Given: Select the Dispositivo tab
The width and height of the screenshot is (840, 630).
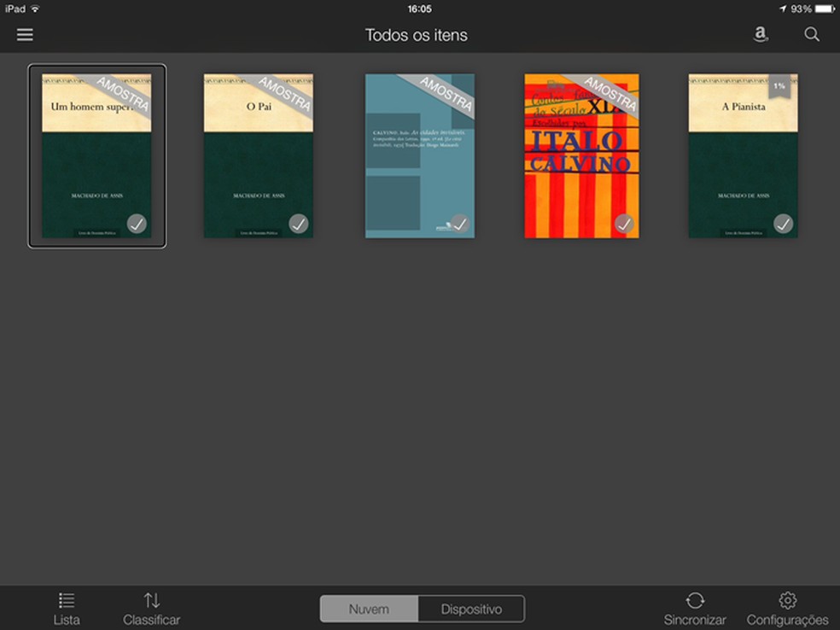Looking at the screenshot, I should (x=471, y=610).
